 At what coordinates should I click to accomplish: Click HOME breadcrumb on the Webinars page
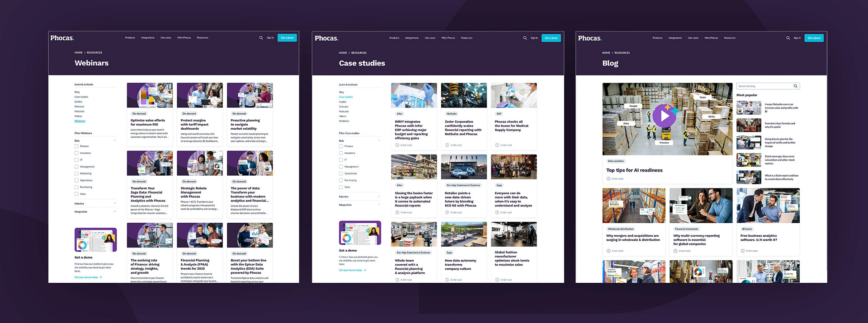(79, 52)
